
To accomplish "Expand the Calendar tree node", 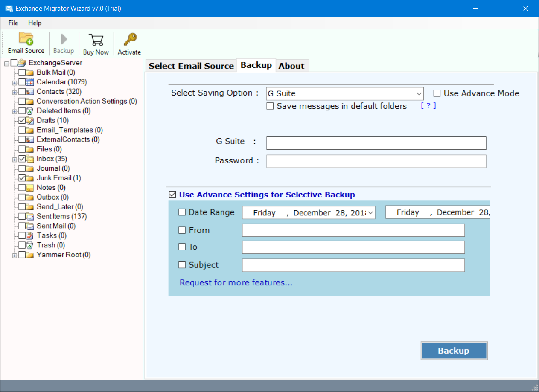I will click(x=15, y=82).
